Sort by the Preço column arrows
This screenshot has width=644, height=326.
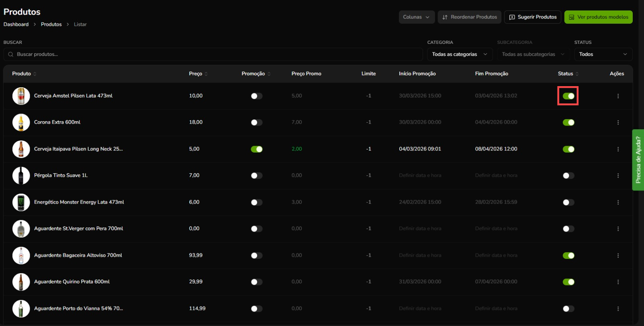pos(206,74)
